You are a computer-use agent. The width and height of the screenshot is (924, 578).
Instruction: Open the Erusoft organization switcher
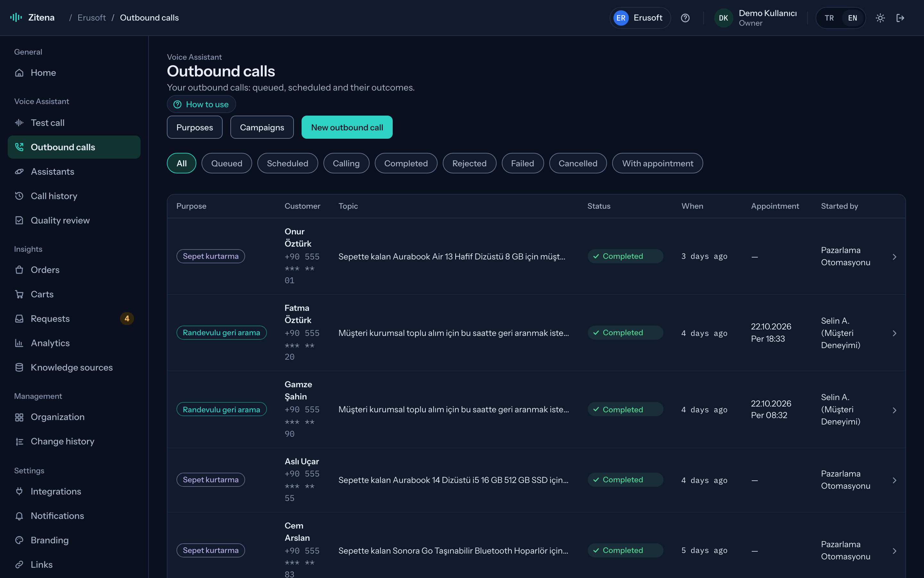point(640,18)
